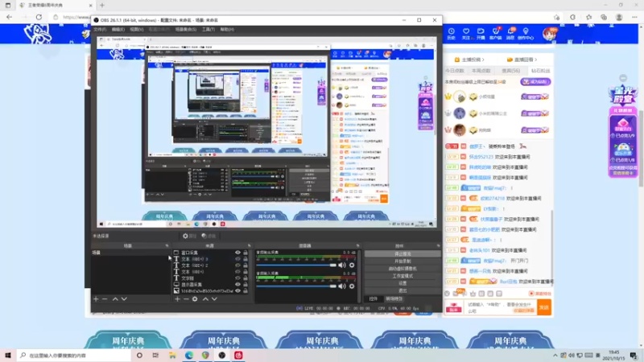Click the mic/aux volume slider
The height and width of the screenshot is (362, 644).
click(x=296, y=286)
